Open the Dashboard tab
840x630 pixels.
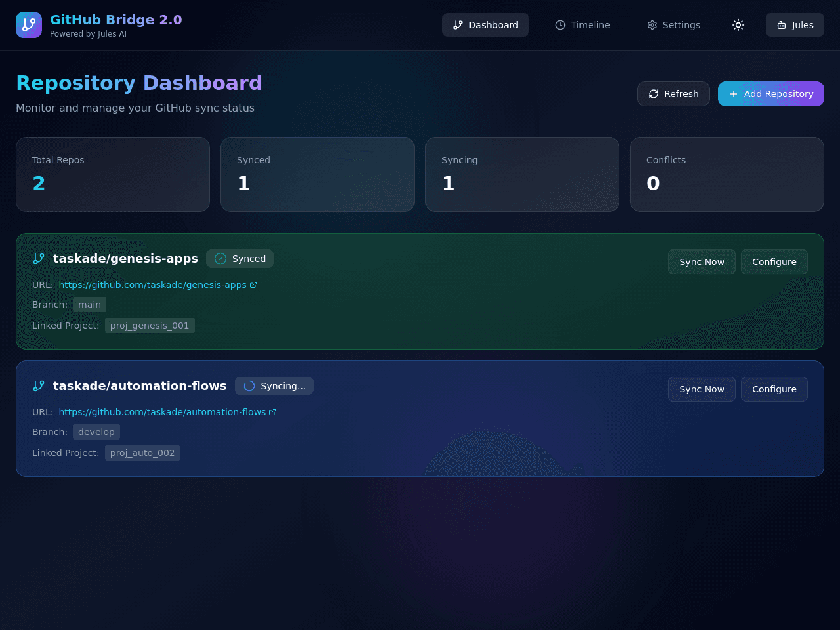tap(486, 25)
